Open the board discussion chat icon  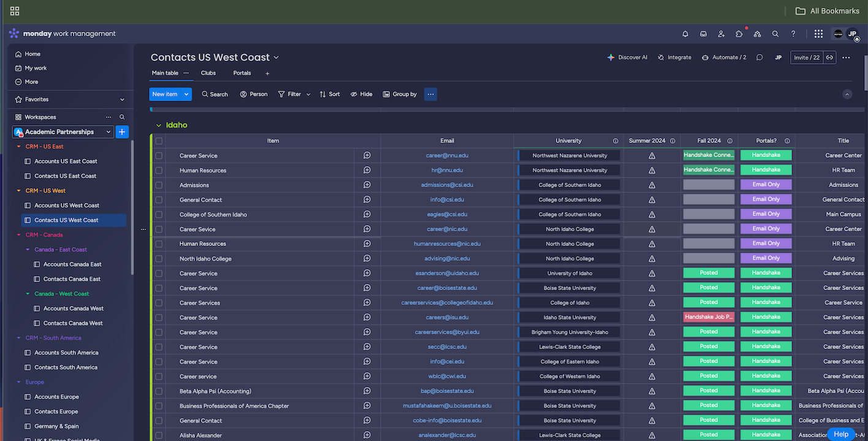[x=759, y=58]
